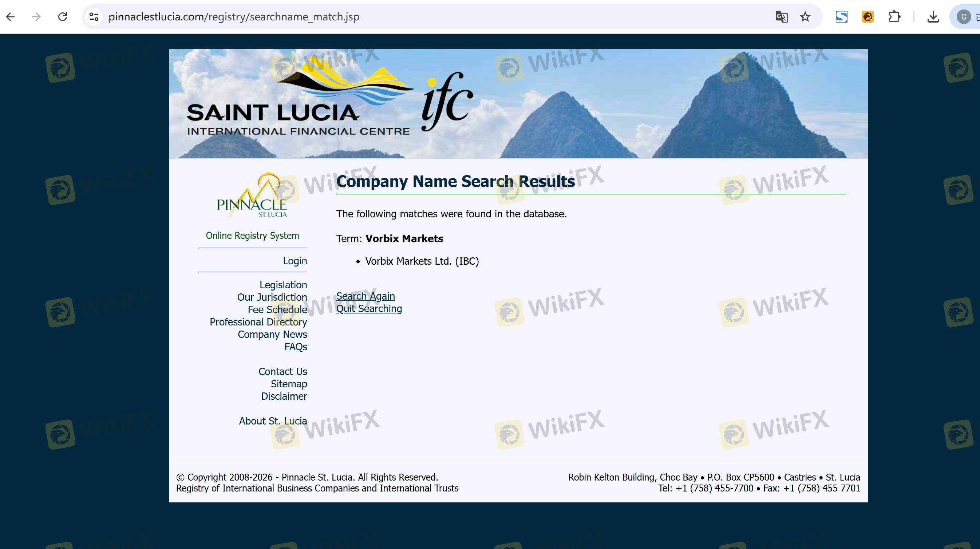Click the Pinnacle St. Lucia logo
This screenshot has width=980, height=549.
pyautogui.click(x=252, y=195)
